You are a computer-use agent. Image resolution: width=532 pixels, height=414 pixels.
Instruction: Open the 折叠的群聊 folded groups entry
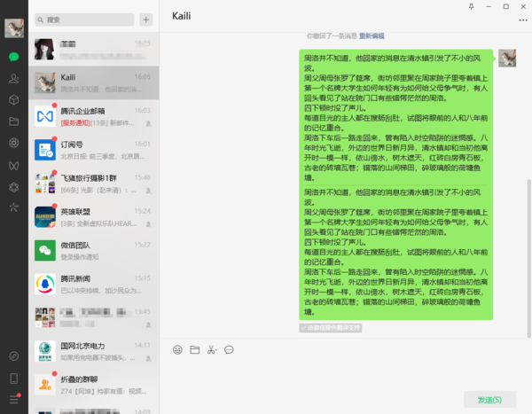tap(94, 385)
